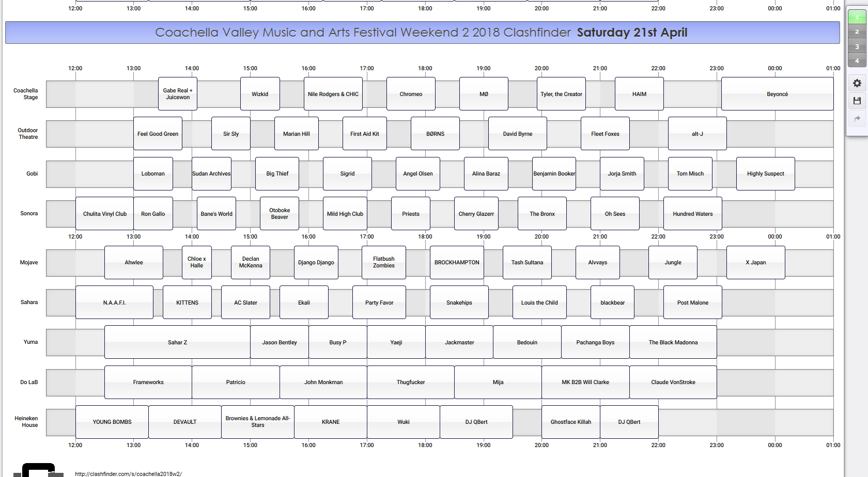Select the Cherry Glazerr set
Viewport: 868px width, 477px height.
[x=476, y=214]
